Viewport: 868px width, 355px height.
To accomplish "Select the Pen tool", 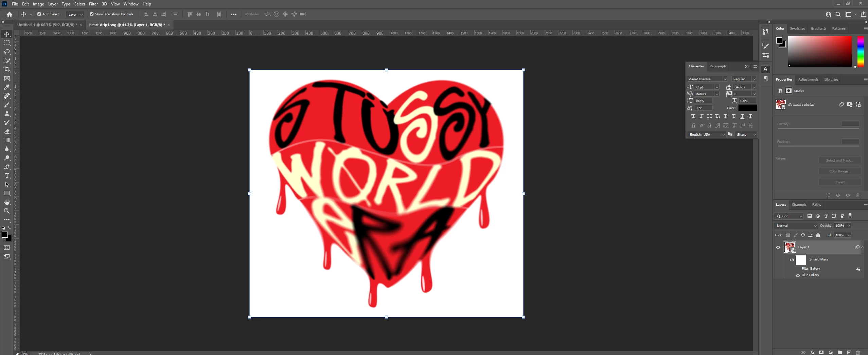I will pyautogui.click(x=7, y=167).
